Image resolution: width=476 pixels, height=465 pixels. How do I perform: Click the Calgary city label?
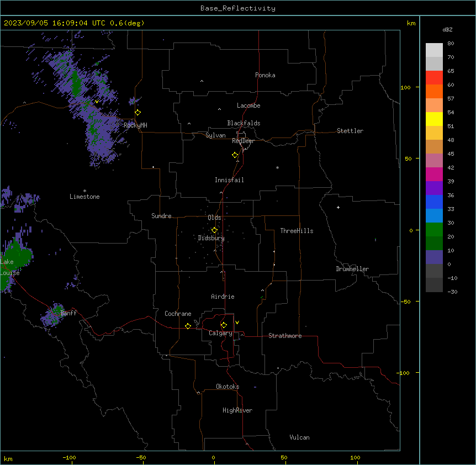(x=220, y=333)
